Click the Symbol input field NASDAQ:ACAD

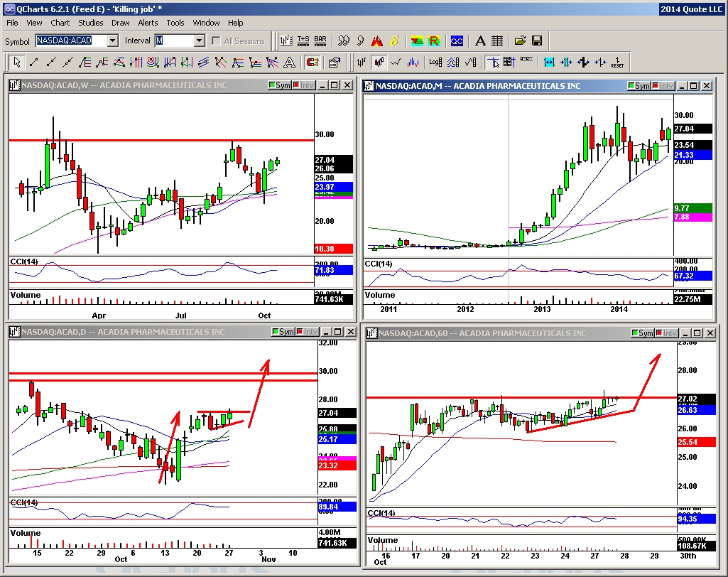tap(72, 41)
